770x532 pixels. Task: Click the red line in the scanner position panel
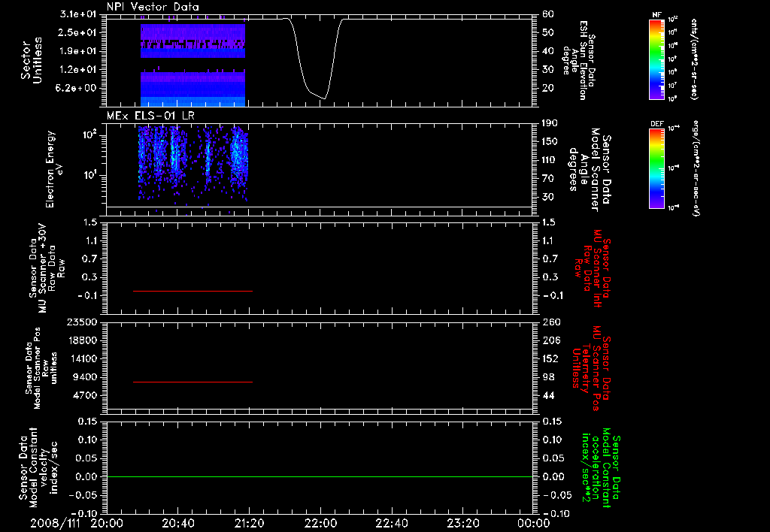point(192,382)
